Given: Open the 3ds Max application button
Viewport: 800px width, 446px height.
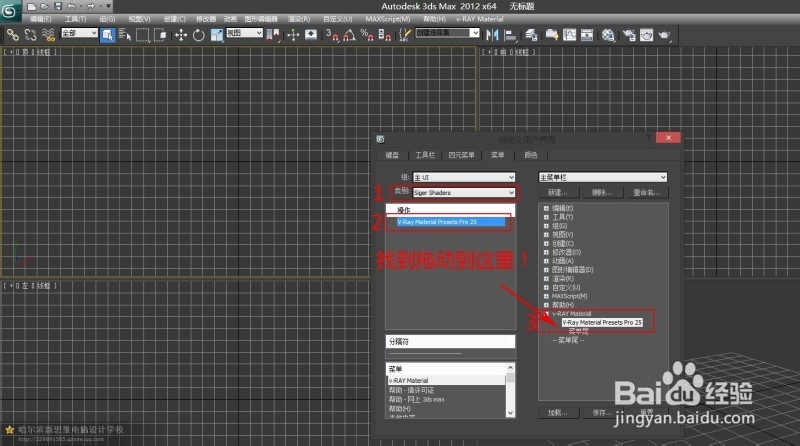Looking at the screenshot, I should [x=12, y=12].
